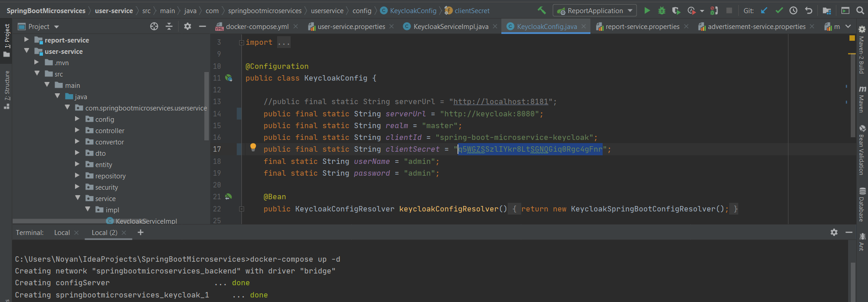Click the yellow inspection warning indicator
The height and width of the screenshot is (302, 868).
point(852,38)
